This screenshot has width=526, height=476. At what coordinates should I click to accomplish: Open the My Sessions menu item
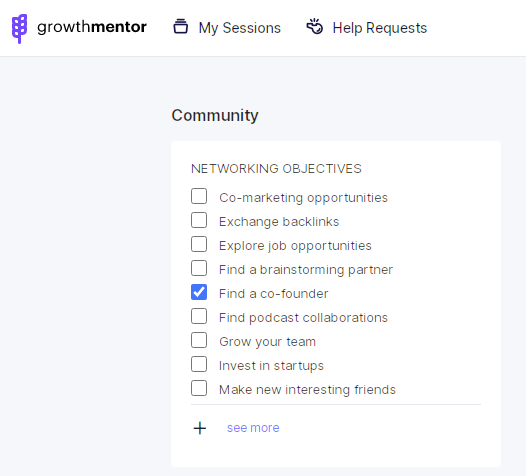(227, 28)
